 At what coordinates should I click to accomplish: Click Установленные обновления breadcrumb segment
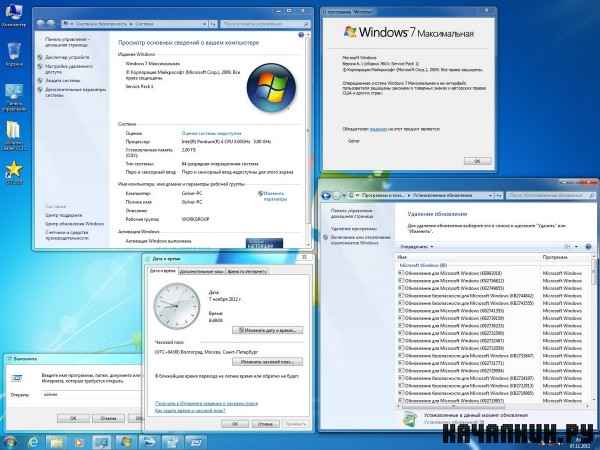click(x=442, y=196)
